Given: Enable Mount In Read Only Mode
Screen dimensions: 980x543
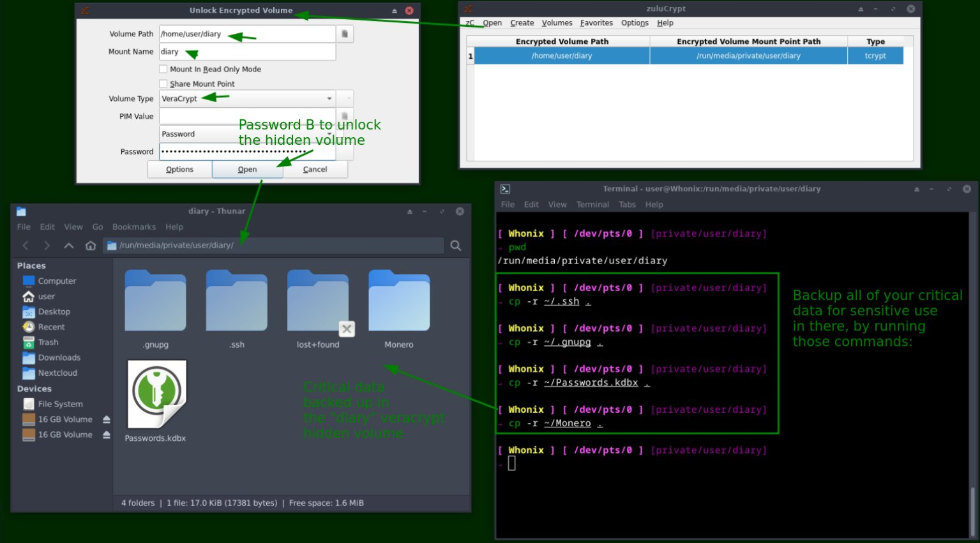Looking at the screenshot, I should pos(163,69).
